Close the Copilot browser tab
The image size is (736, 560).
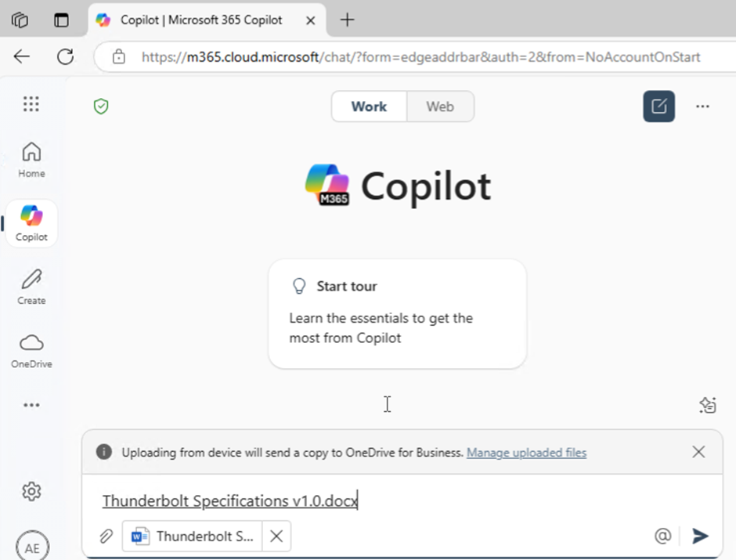(x=310, y=20)
